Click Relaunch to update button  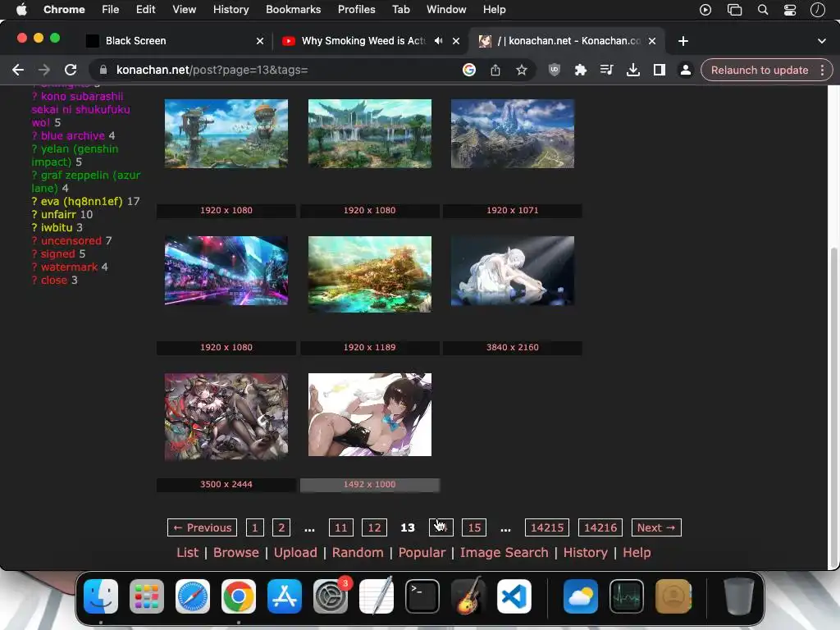click(759, 71)
